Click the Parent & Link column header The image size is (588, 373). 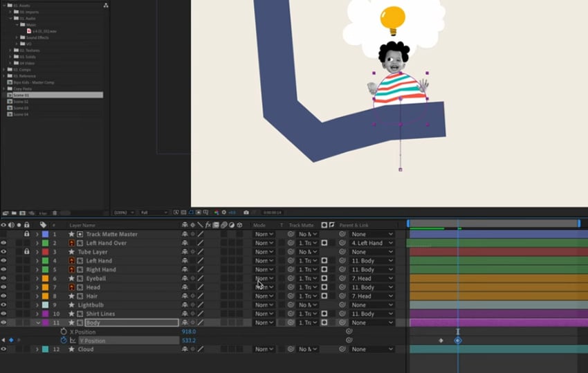click(x=353, y=225)
